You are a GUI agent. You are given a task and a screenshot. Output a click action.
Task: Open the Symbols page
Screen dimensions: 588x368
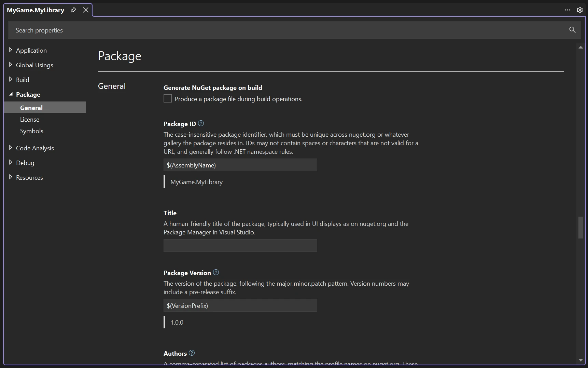[x=32, y=131]
